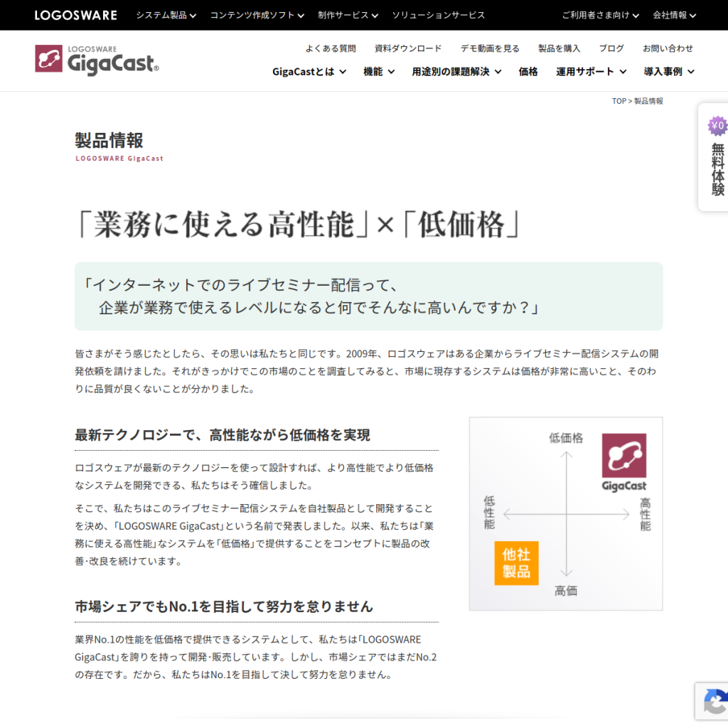Open the 資料ダウンロード link
Image resolution: width=728 pixels, height=728 pixels.
(408, 48)
